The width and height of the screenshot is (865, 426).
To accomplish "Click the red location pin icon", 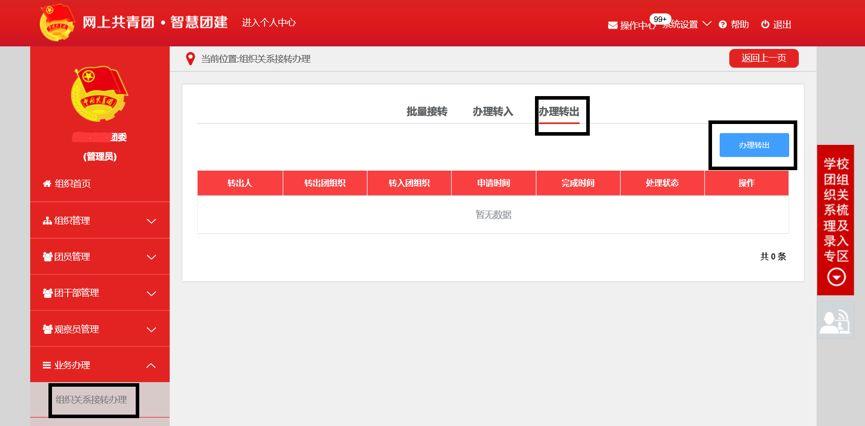I will click(190, 59).
